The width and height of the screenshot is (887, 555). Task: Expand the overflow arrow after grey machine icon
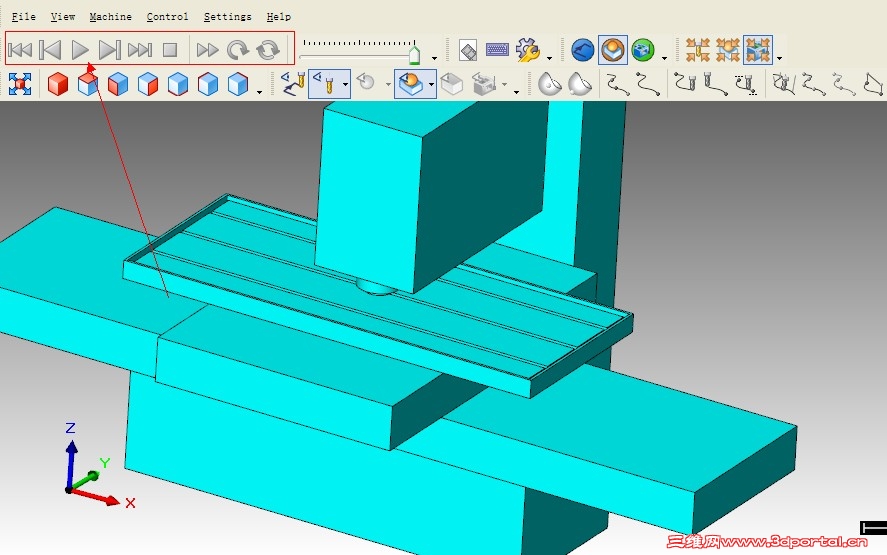point(516,92)
